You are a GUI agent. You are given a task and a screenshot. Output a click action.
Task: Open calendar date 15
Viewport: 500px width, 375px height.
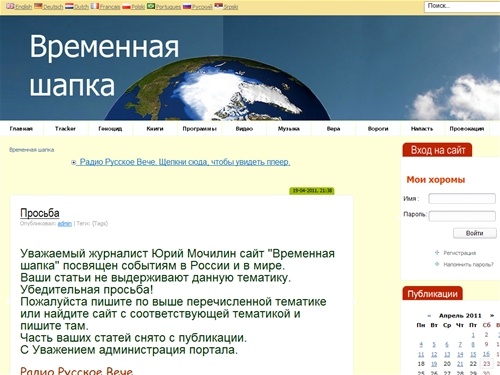click(473, 354)
